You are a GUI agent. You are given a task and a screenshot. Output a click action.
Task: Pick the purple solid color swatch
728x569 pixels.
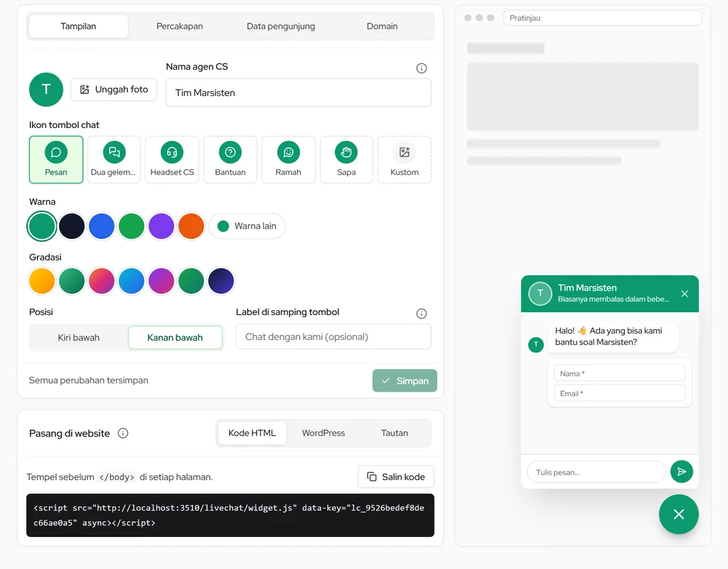pyautogui.click(x=161, y=226)
